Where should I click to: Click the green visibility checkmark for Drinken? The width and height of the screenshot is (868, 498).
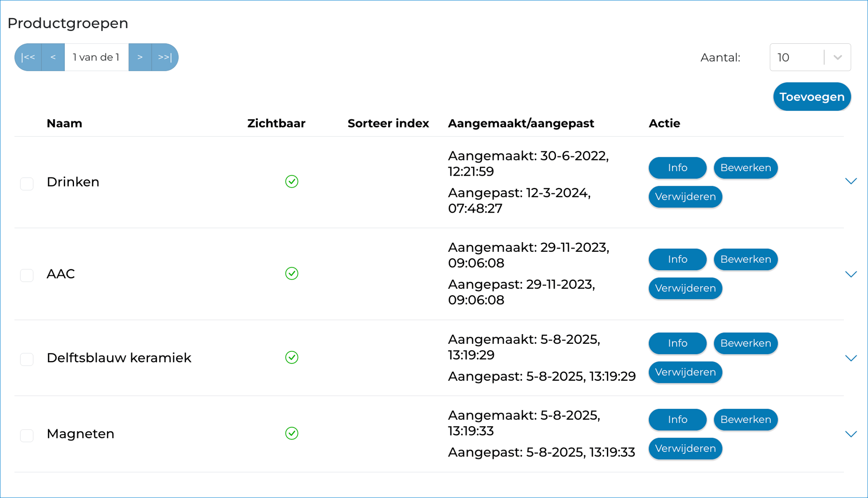tap(292, 182)
